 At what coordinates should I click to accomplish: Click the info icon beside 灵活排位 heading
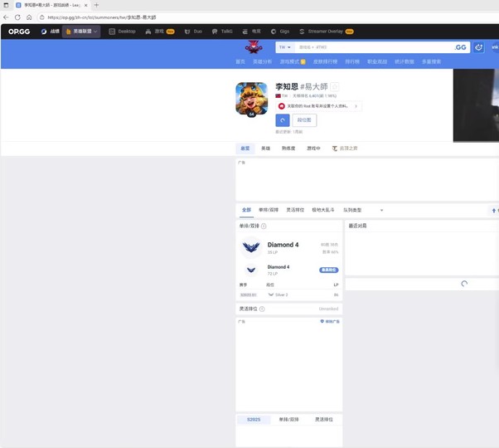[262, 309]
